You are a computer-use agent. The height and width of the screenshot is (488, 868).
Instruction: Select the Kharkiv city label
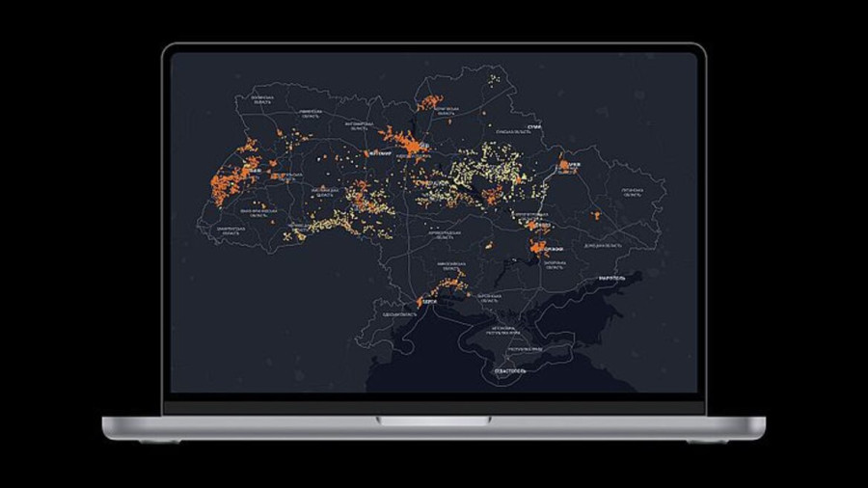(x=573, y=165)
